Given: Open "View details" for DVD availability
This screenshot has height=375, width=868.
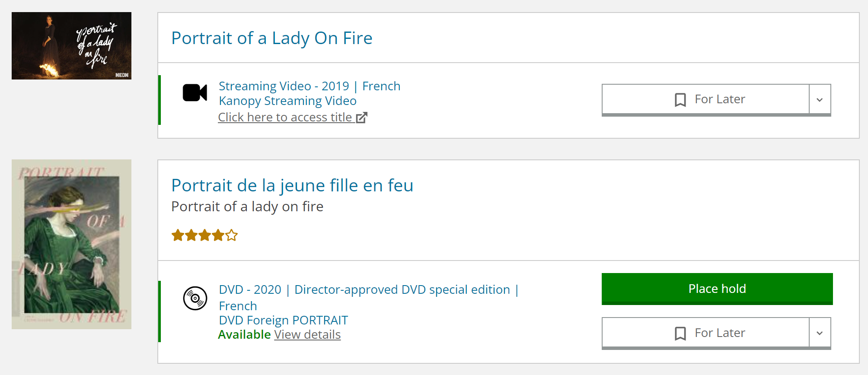Looking at the screenshot, I should click(x=307, y=334).
